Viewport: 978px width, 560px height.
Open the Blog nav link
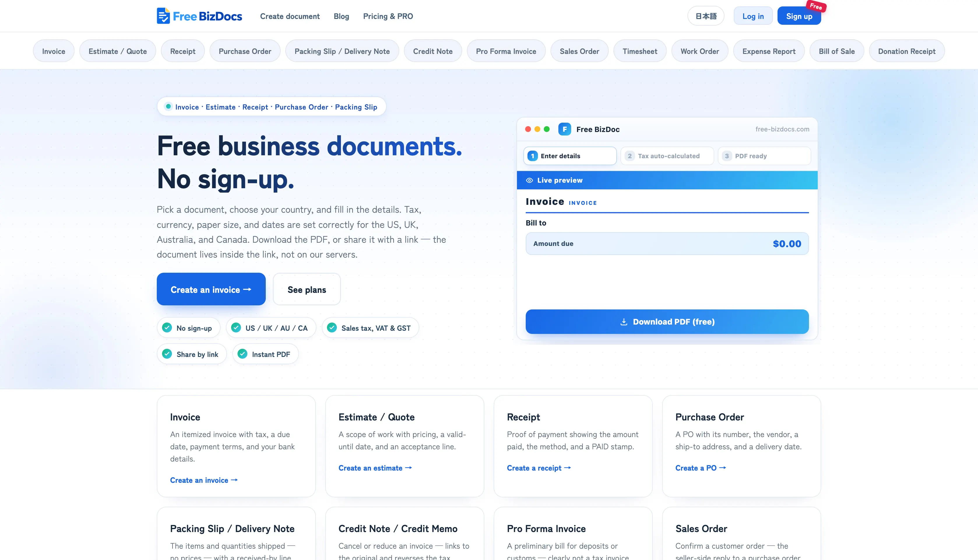(x=341, y=16)
